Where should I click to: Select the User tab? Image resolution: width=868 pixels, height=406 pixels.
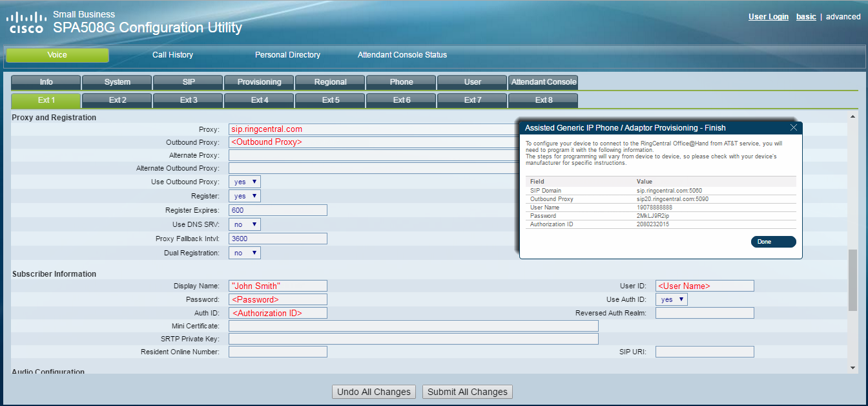tap(472, 82)
